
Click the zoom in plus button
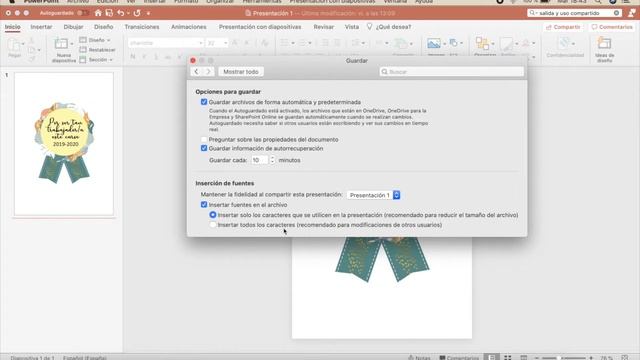[x=591, y=358]
